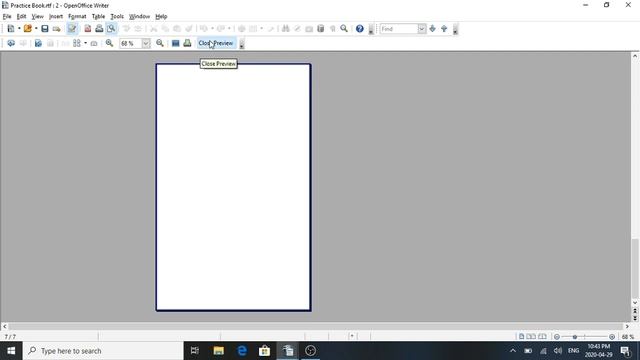Open the Window menu
The image size is (640, 360).
point(139,16)
